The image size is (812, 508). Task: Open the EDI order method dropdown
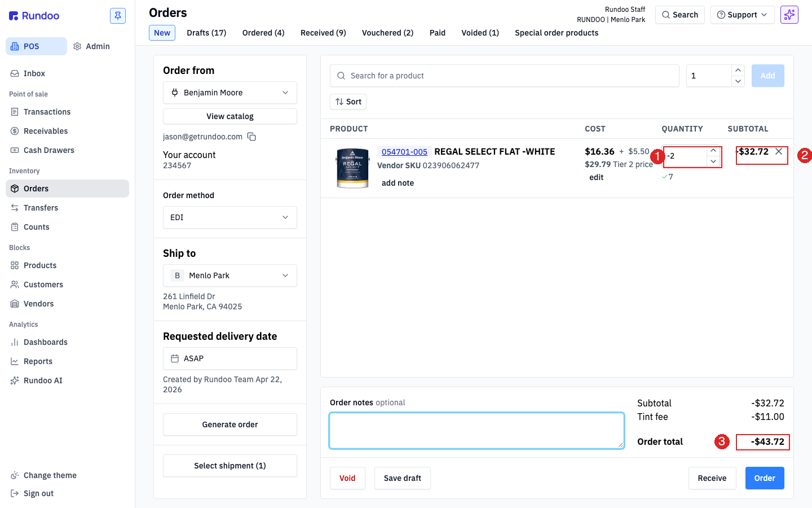[x=230, y=217]
